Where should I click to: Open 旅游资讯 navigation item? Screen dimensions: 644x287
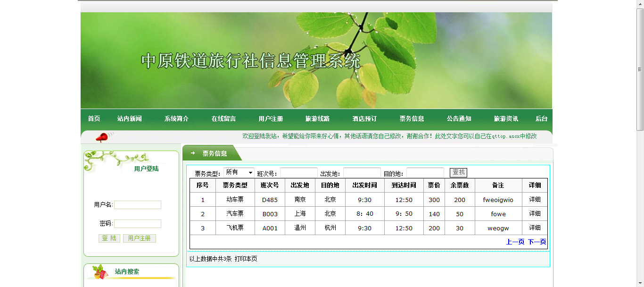(x=506, y=119)
